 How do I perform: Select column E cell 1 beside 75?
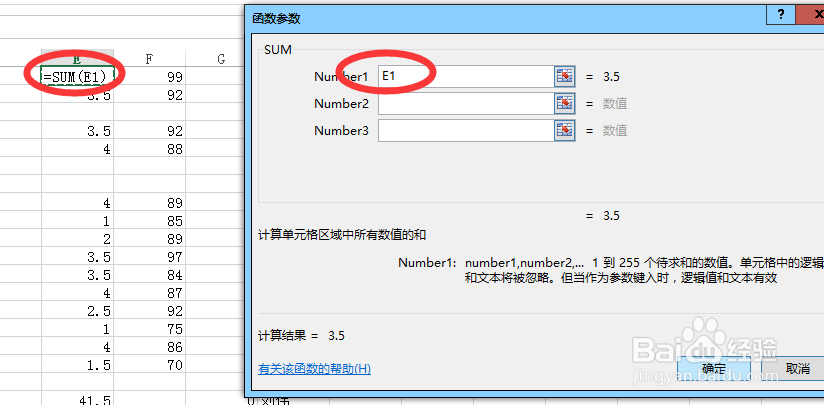click(x=77, y=329)
